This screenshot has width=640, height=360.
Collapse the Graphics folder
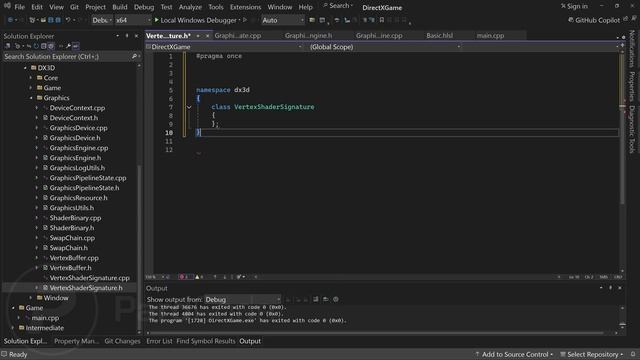(x=31, y=98)
